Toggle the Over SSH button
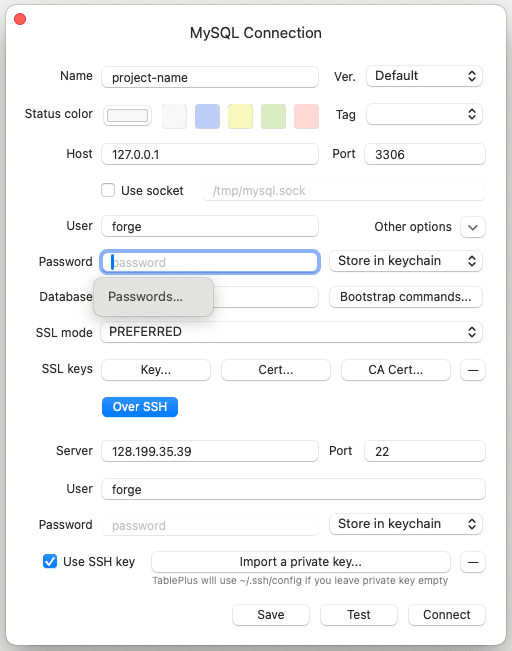Screen dimensions: 512x651 point(140,407)
